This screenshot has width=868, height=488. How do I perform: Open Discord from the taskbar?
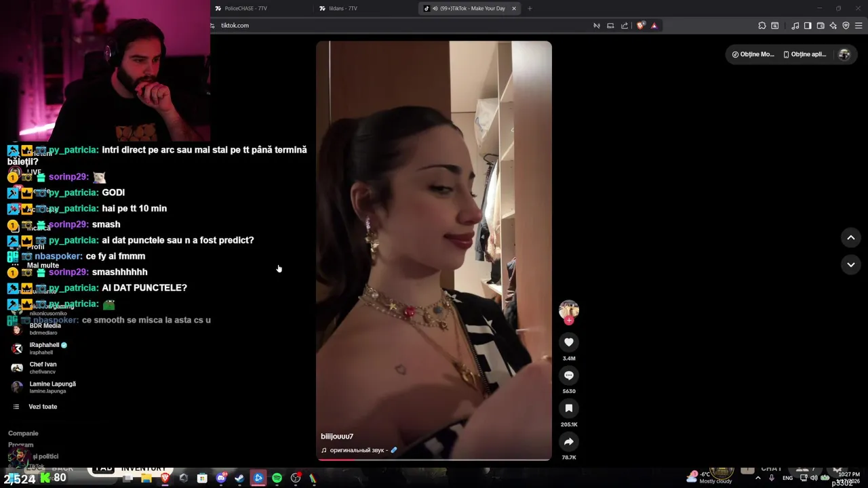coord(221,478)
